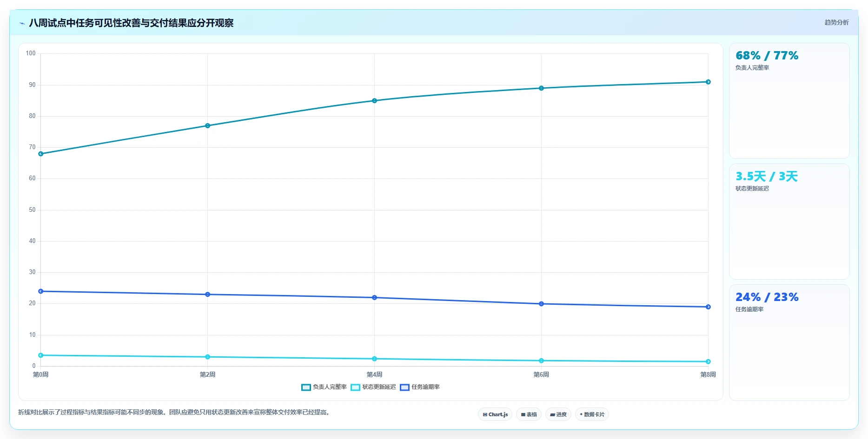The width and height of the screenshot is (868, 439).
Task: Select the 负责人完整率 data point at 第0周
Action: tap(41, 154)
